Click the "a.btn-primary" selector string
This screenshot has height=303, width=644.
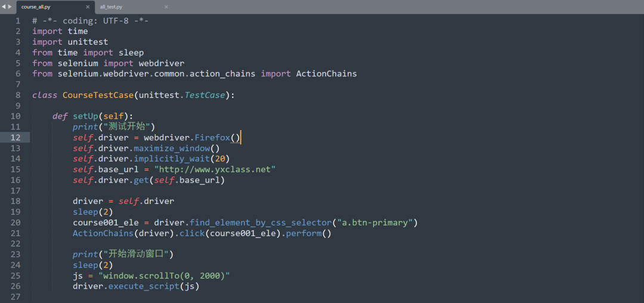point(374,222)
